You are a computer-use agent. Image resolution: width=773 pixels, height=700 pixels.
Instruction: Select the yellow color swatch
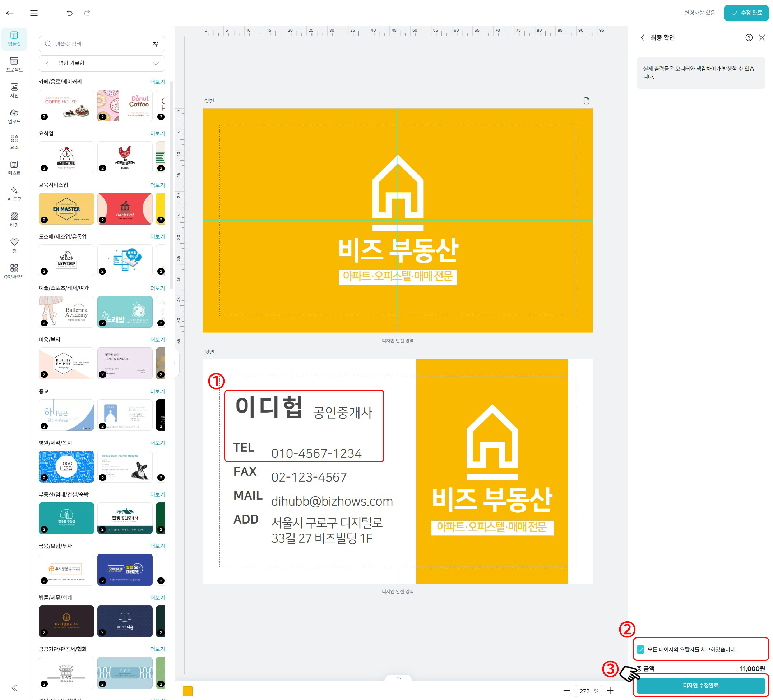[188, 691]
